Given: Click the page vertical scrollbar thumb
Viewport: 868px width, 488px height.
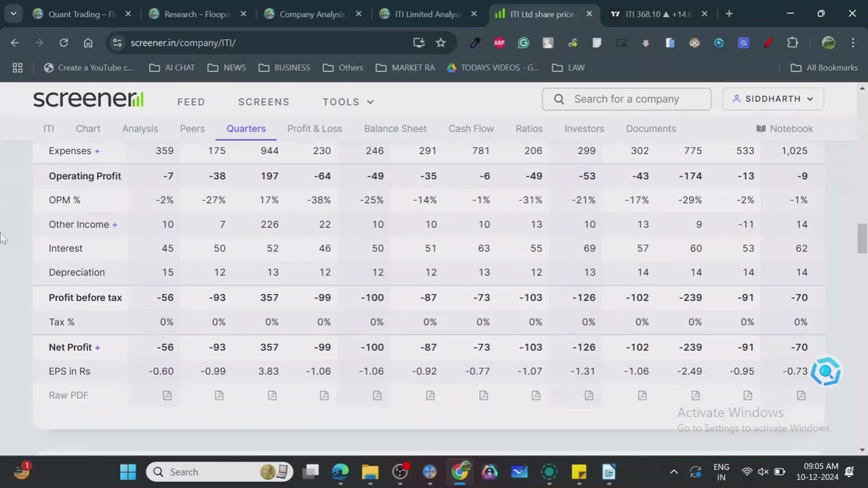Looking at the screenshot, I should [x=862, y=239].
